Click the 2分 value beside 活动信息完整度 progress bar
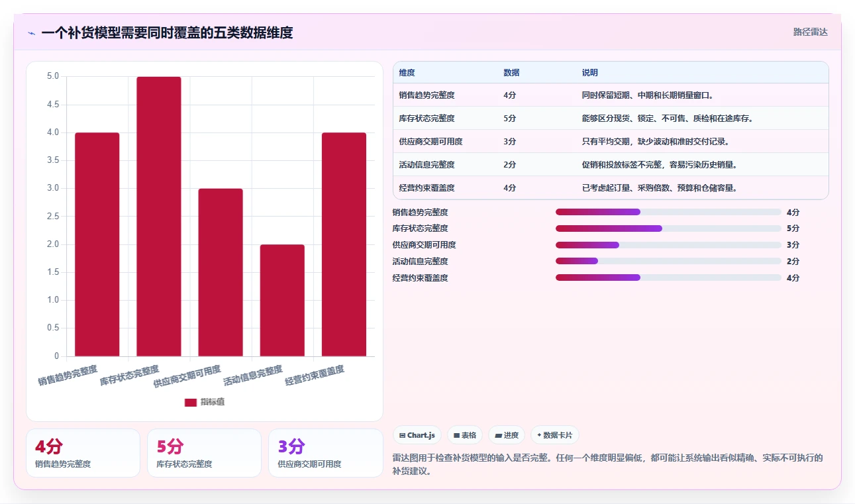855x504 pixels. click(x=793, y=262)
